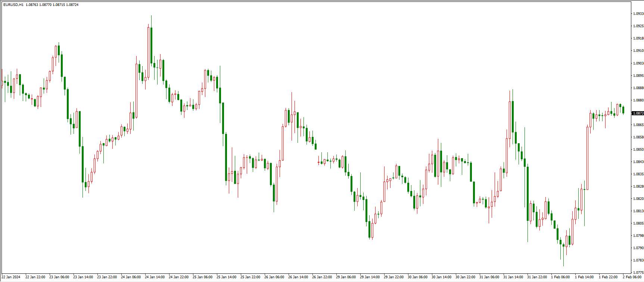The height and width of the screenshot is (282, 644).
Task: Click the highlighted current price label 1.0872
Action: coord(638,113)
